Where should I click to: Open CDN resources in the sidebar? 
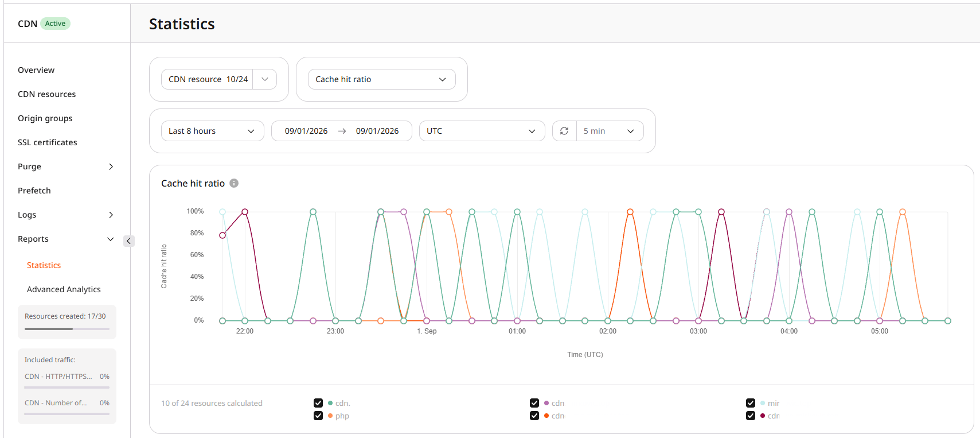pyautogui.click(x=47, y=94)
